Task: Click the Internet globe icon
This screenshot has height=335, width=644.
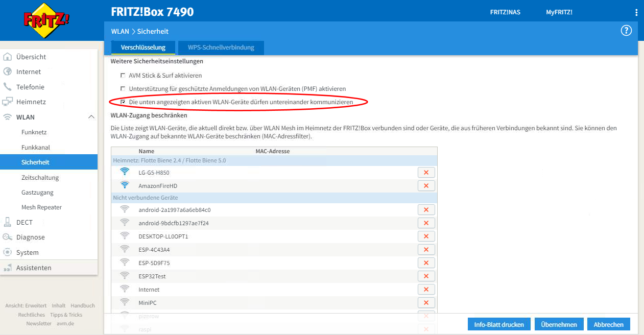Action: point(8,71)
